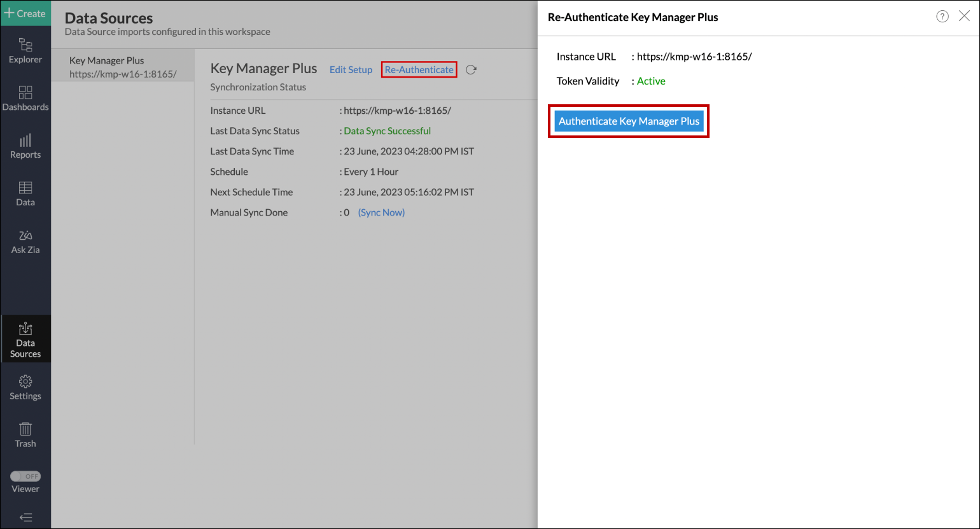Click the Re-Authenticate link
This screenshot has height=529, width=980.
pyautogui.click(x=419, y=70)
